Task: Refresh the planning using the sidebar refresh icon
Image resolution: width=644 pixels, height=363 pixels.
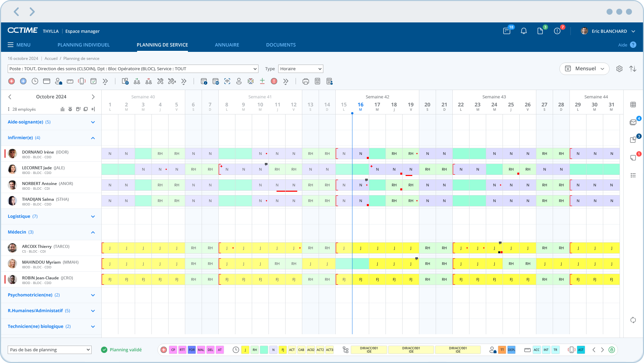Action: tap(633, 320)
